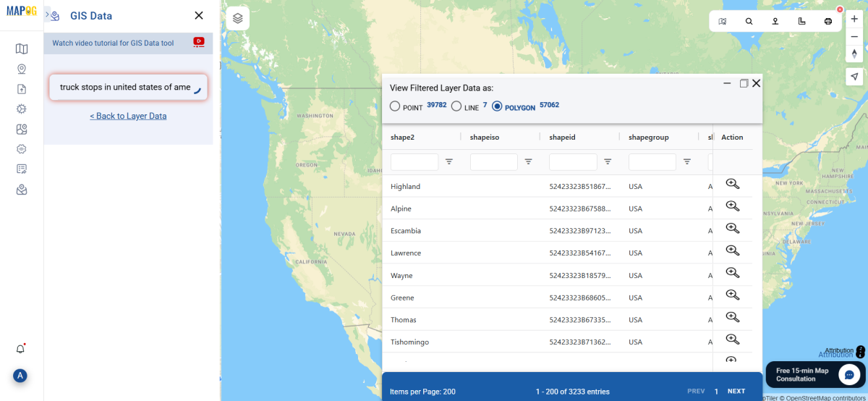868x401 pixels.
Task: Click the shape2 filter input box
Action: pos(414,161)
